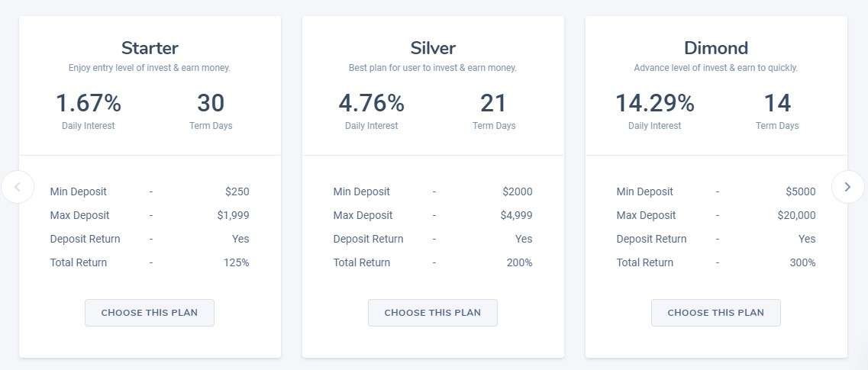Click the Dimond plan heading

(x=716, y=48)
